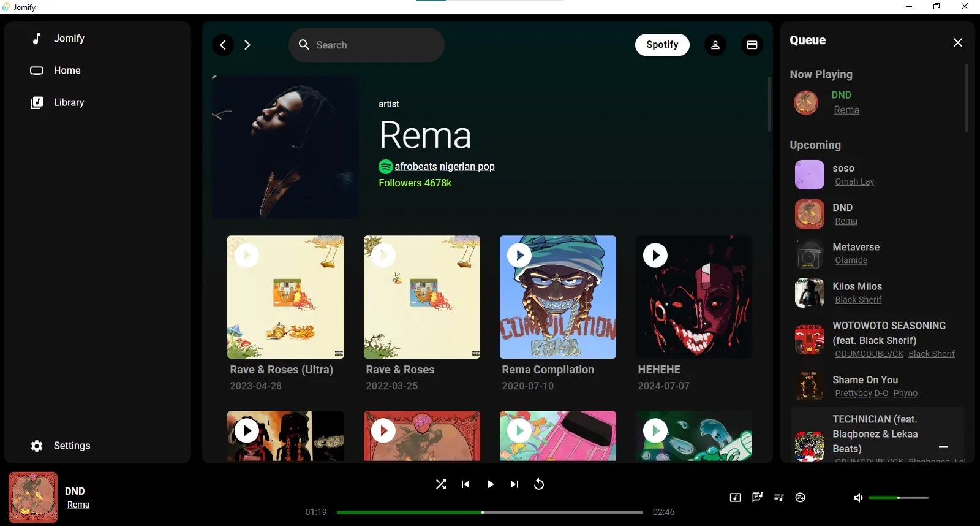Mute audio with the speaker icon
Screen dimensions: 980x526
coord(858,498)
